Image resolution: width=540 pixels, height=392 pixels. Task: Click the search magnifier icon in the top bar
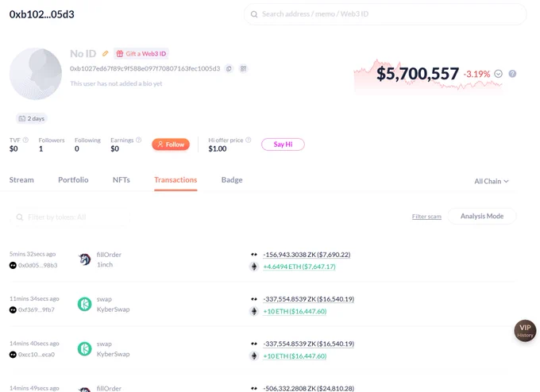tap(254, 14)
